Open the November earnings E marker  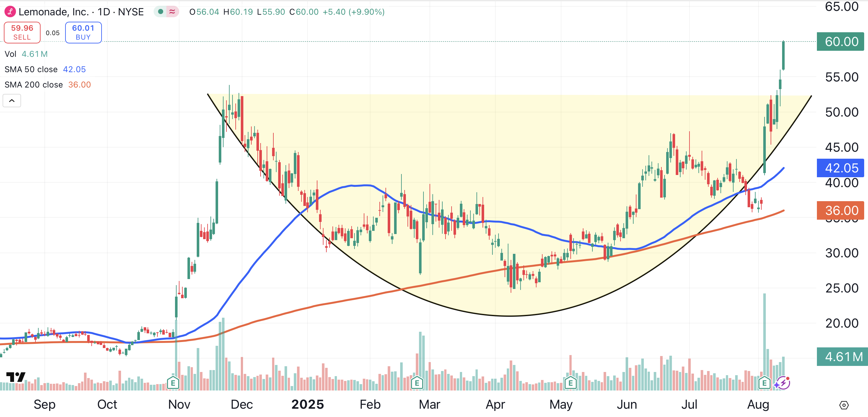pos(173,383)
